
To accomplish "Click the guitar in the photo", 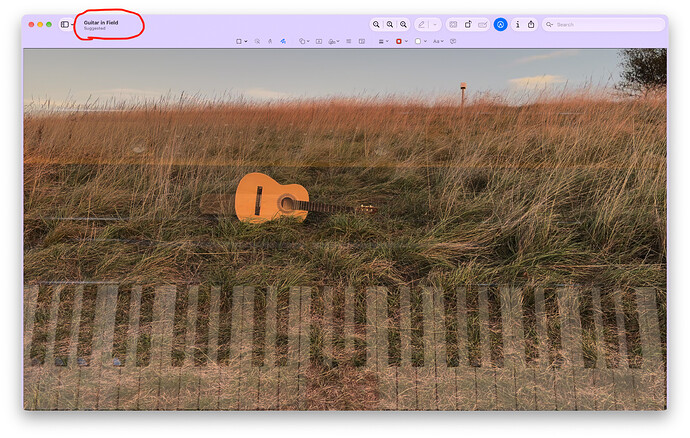I will 272,198.
